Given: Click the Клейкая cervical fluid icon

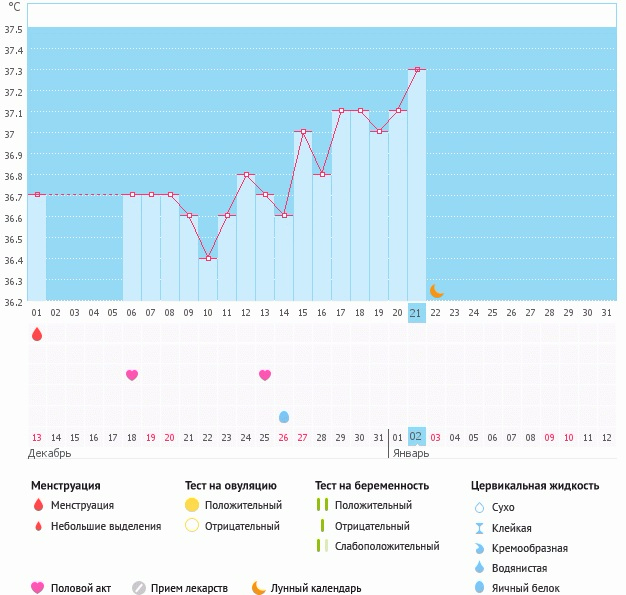Looking at the screenshot, I should (479, 528).
